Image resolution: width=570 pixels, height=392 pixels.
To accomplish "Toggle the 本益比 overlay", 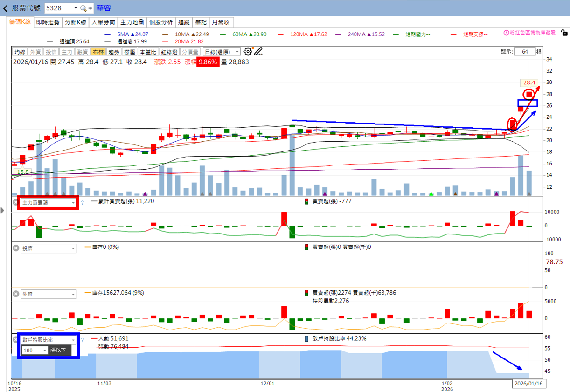I will click(x=148, y=52).
